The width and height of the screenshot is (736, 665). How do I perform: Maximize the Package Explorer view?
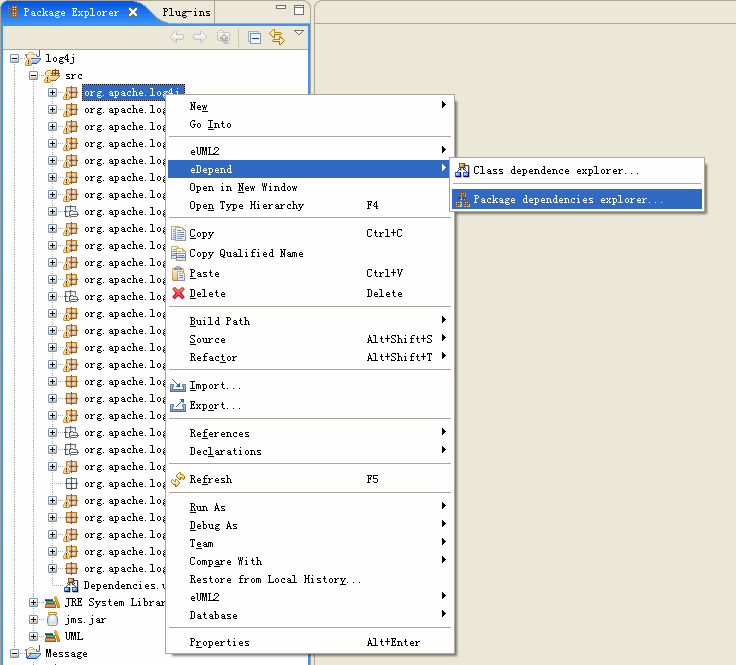pos(299,10)
